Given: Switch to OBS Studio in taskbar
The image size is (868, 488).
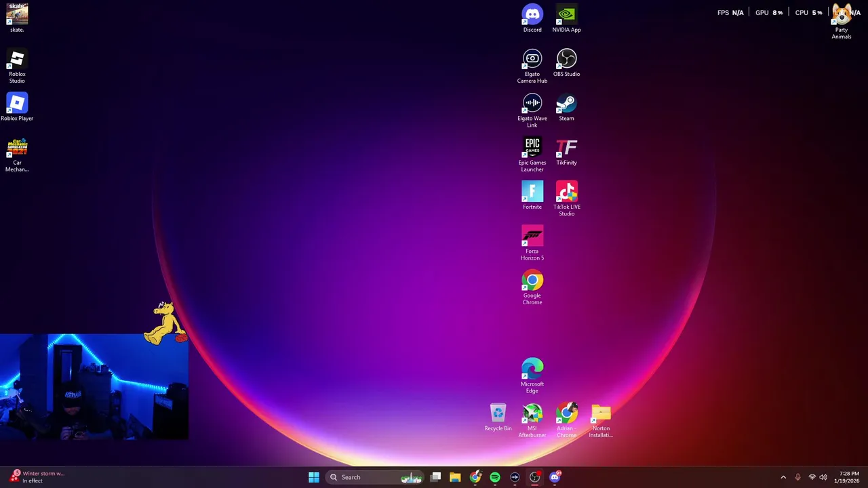Looking at the screenshot, I should tap(535, 477).
